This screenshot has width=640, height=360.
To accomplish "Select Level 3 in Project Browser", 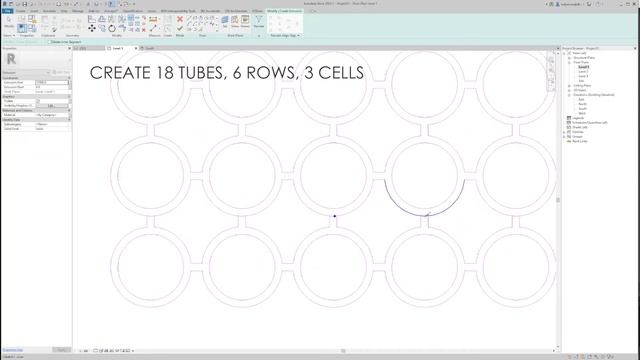I will click(583, 76).
